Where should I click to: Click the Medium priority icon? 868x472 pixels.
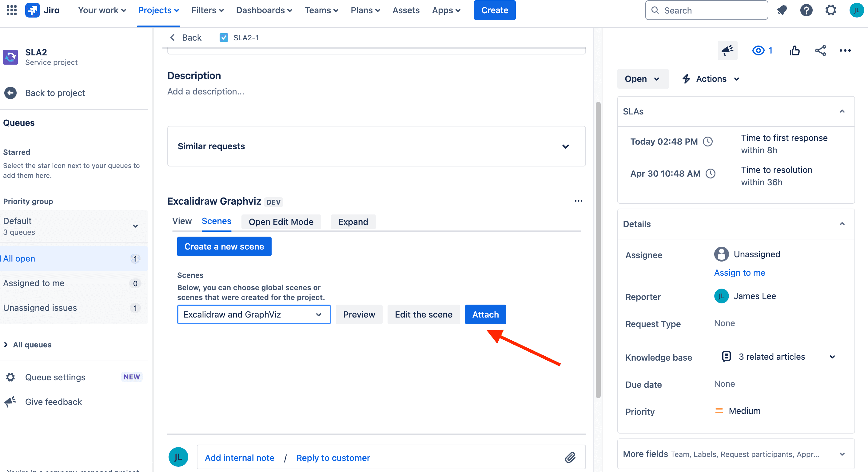click(x=719, y=411)
